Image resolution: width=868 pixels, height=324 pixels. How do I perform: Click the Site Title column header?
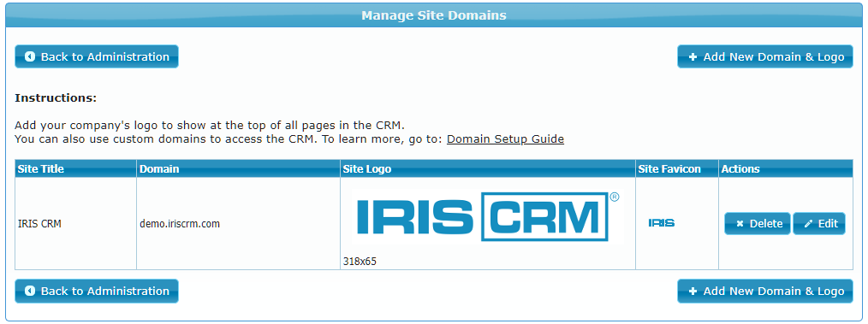pyautogui.click(x=76, y=168)
